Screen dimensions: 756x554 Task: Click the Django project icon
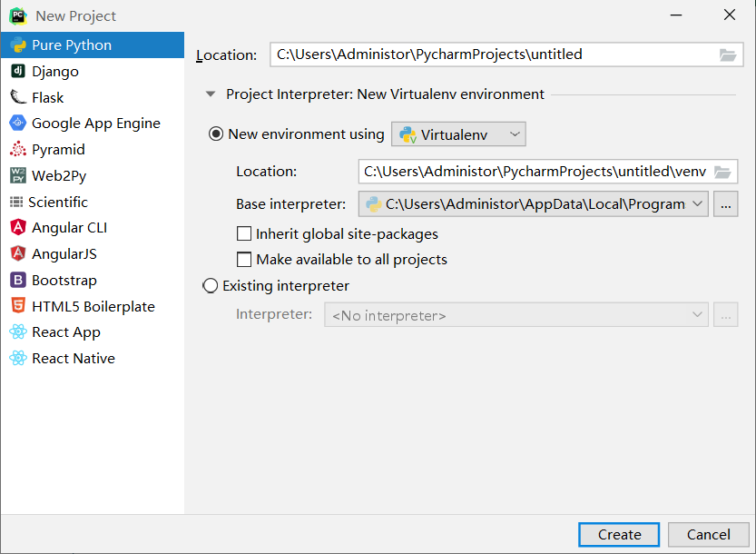coord(18,71)
